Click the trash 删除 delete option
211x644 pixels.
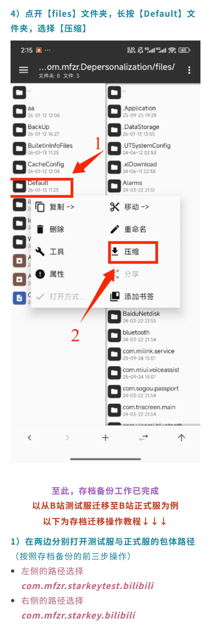coord(50,229)
